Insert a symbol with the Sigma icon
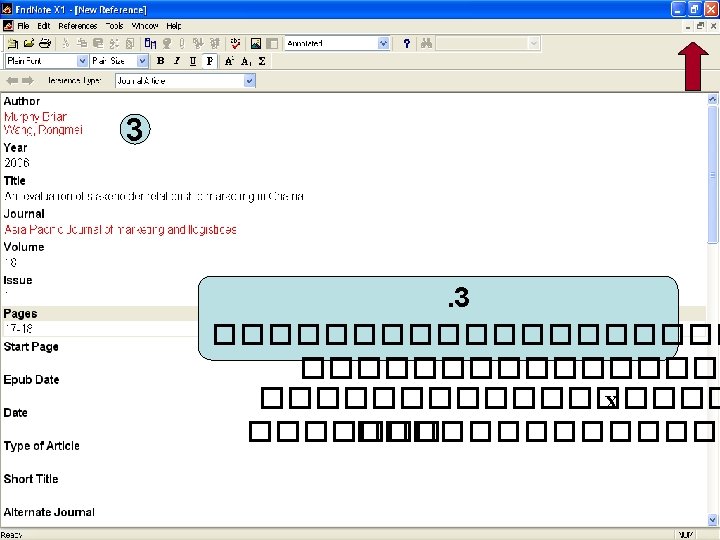The image size is (720, 540). pos(262,61)
